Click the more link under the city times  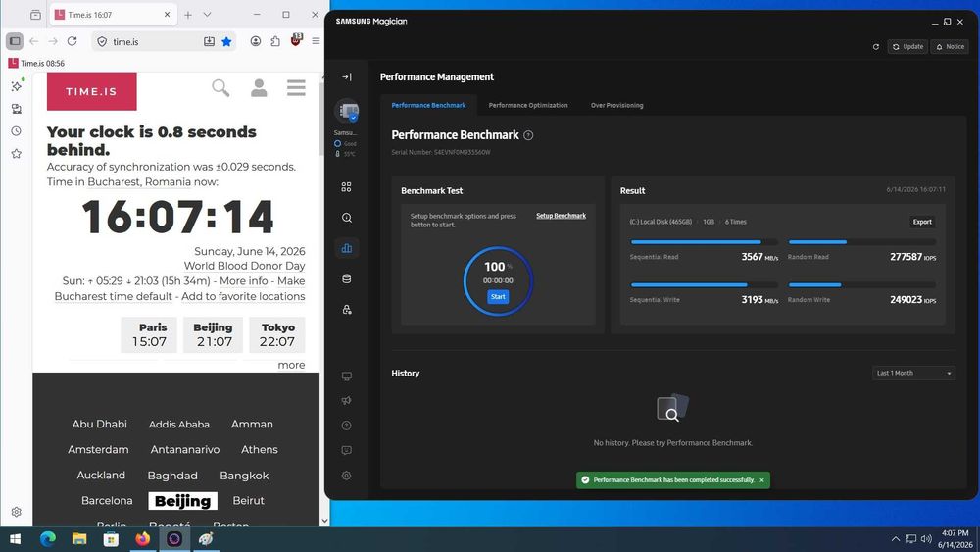pos(291,365)
